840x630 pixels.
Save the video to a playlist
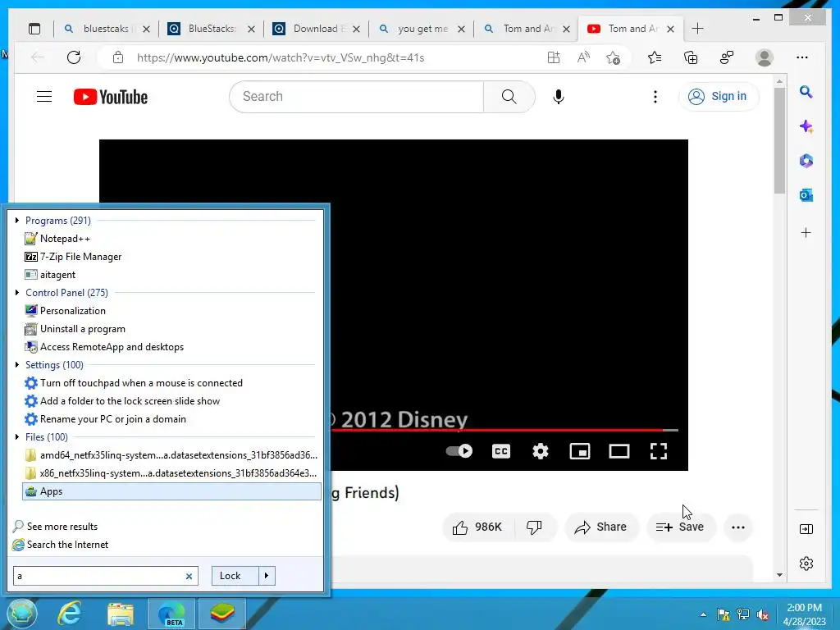[680, 527]
